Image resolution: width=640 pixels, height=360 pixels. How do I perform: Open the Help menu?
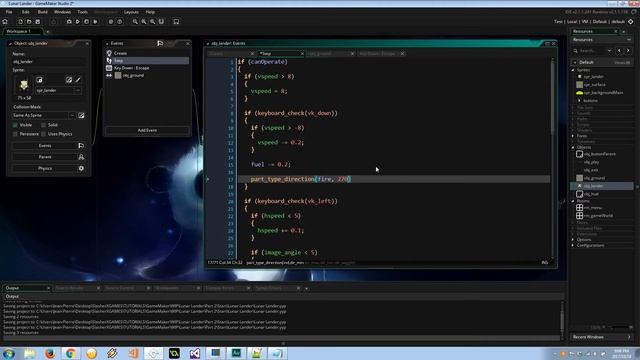150,12
